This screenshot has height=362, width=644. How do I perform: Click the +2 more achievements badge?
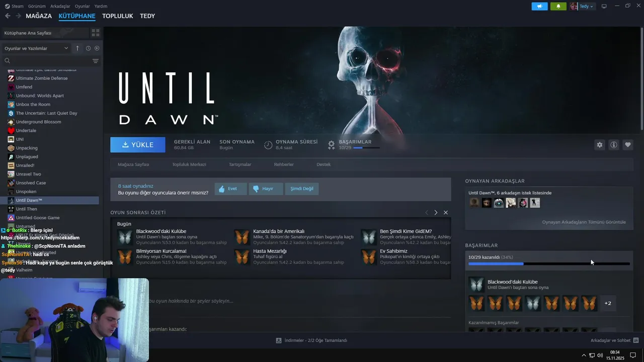[x=608, y=303]
